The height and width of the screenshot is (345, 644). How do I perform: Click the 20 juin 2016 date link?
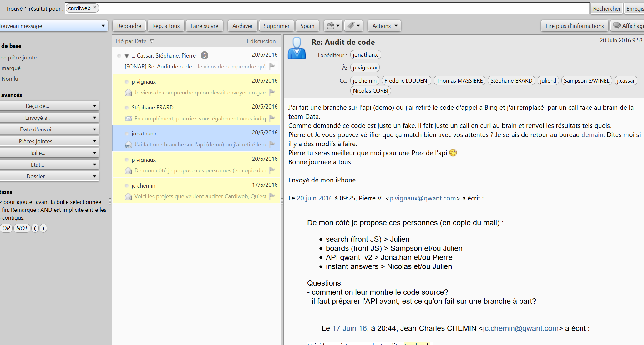(315, 198)
